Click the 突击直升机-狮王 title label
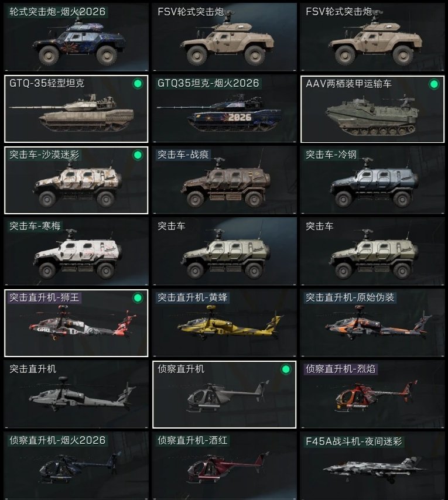 click(45, 297)
